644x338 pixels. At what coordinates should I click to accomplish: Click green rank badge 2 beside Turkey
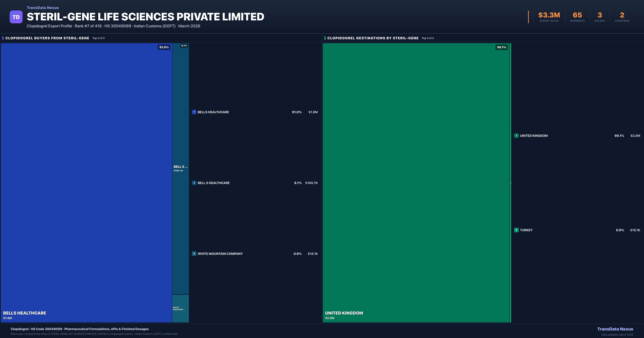click(516, 230)
